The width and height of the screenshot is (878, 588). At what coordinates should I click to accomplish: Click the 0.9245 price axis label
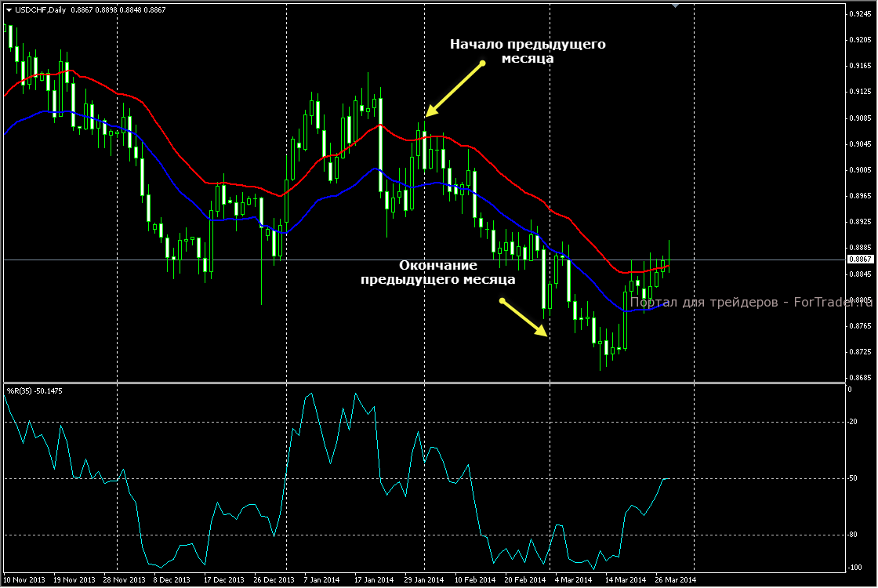pyautogui.click(x=861, y=14)
